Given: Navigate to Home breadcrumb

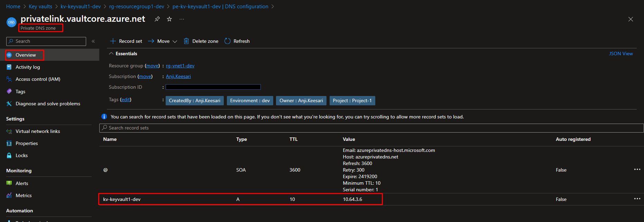Looking at the screenshot, I should point(13,7).
